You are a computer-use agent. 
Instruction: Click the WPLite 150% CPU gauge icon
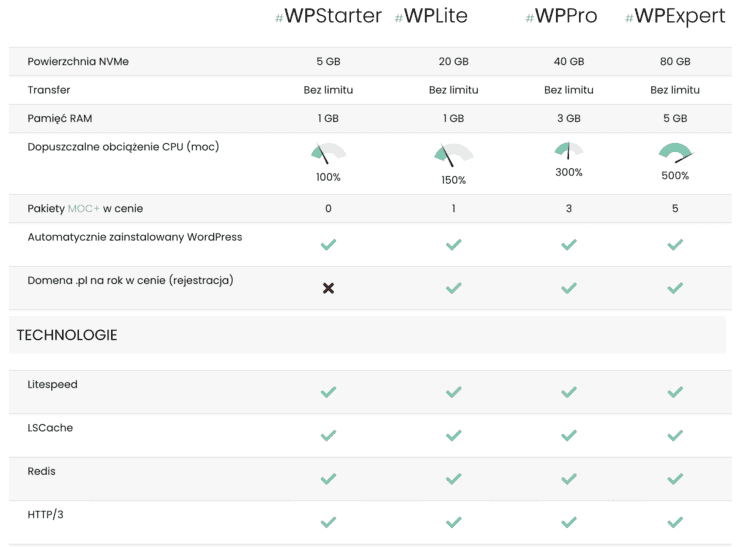point(454,155)
